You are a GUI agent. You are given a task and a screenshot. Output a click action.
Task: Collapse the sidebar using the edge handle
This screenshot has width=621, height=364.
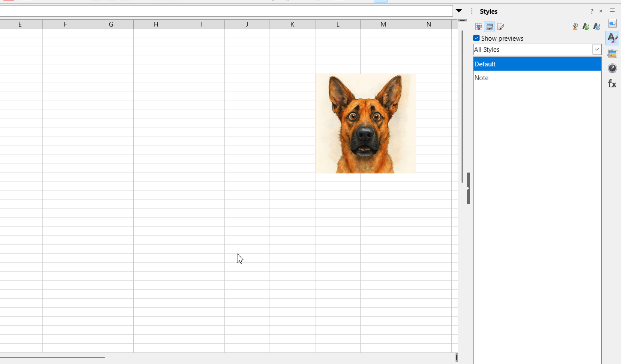tap(468, 188)
